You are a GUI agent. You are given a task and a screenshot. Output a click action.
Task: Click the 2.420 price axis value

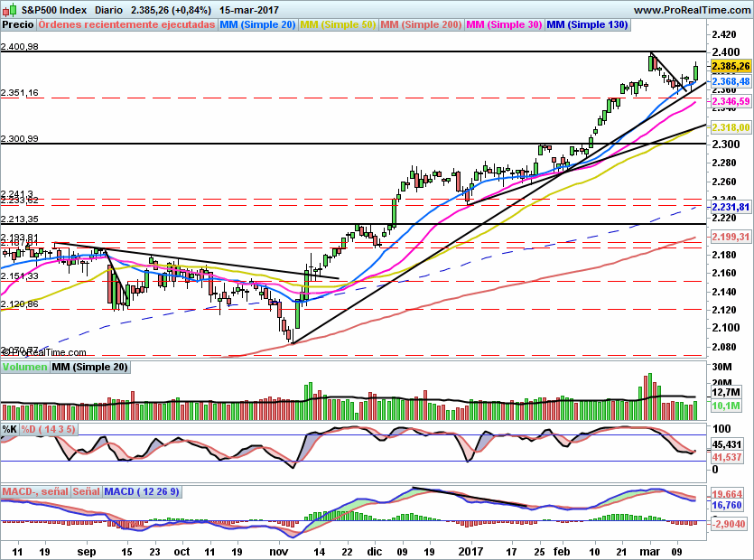point(724,34)
